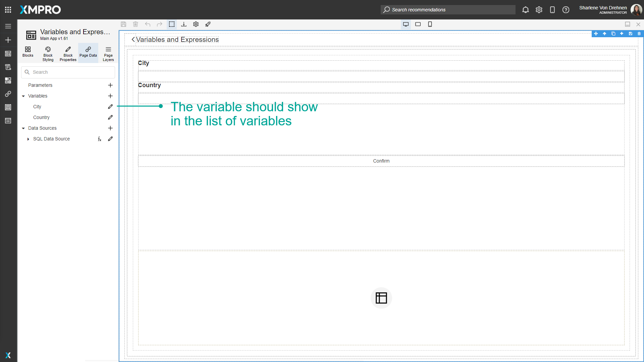Open the expressions function icon for SQL Data Source
This screenshot has height=362, width=644.
[99, 139]
